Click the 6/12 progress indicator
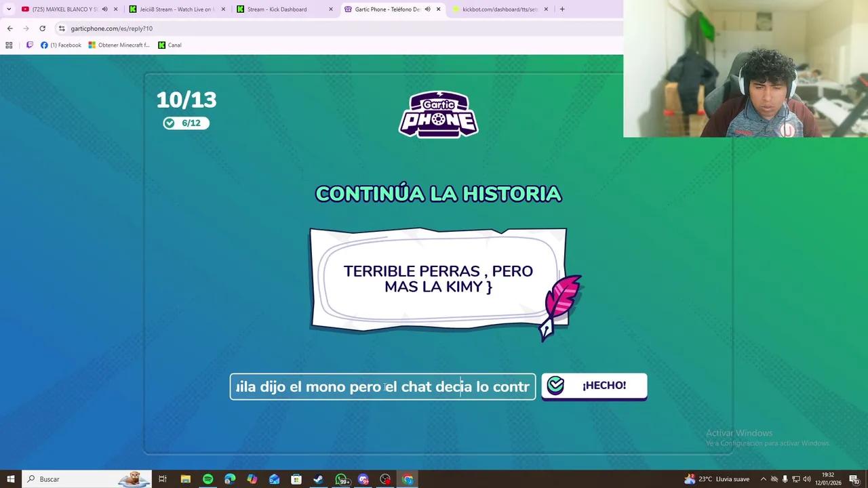Image resolution: width=868 pixels, height=488 pixels. click(186, 123)
